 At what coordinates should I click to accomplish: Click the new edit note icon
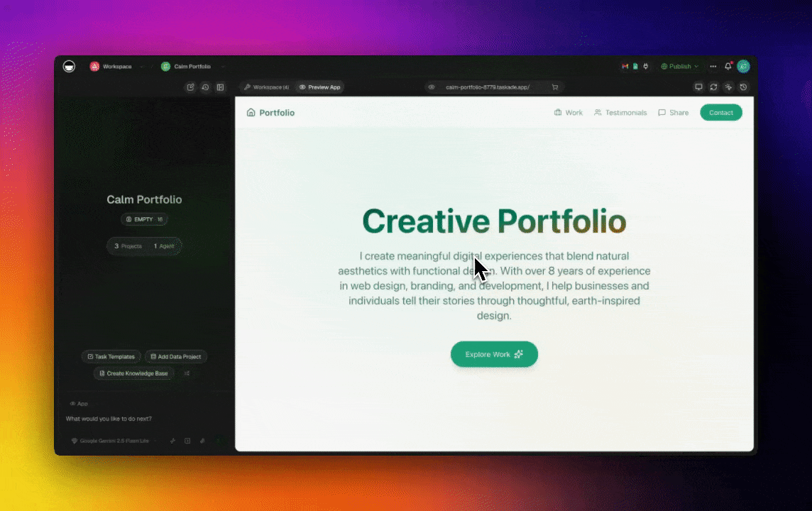(x=190, y=87)
